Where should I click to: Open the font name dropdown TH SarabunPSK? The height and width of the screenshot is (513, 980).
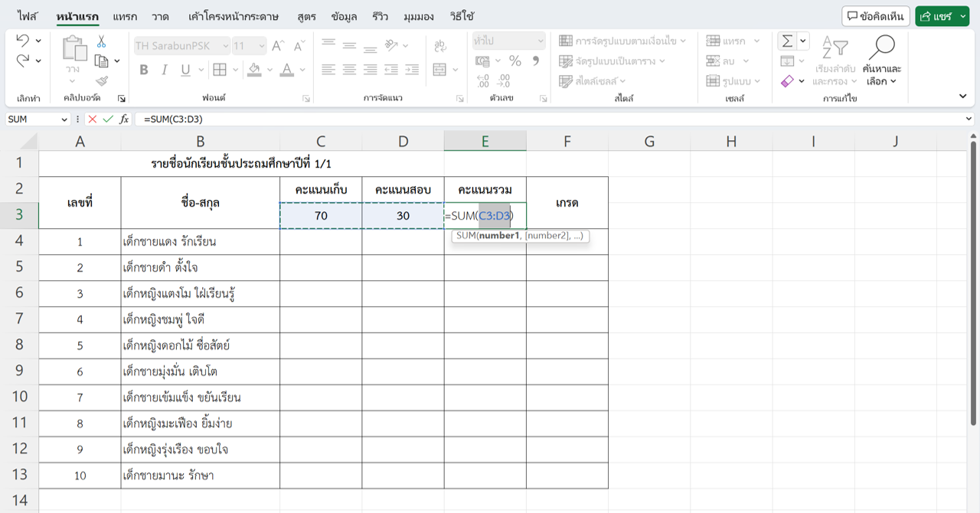181,46
